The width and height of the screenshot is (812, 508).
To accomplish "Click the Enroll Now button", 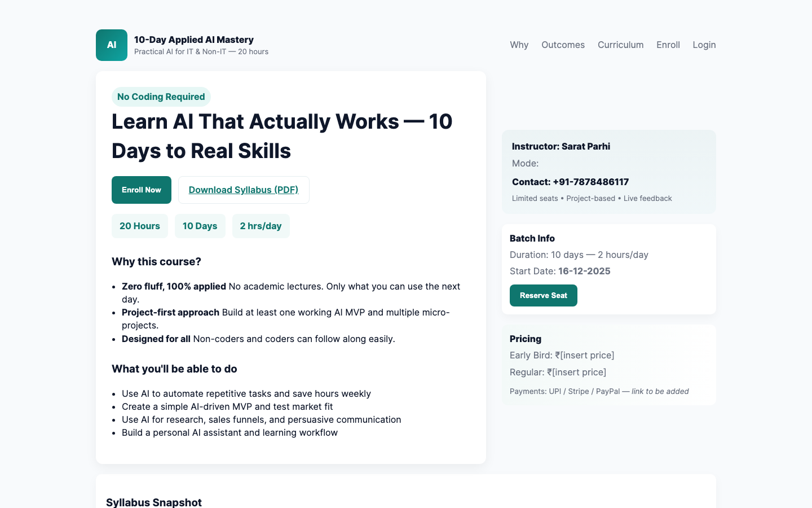I will [x=142, y=190].
